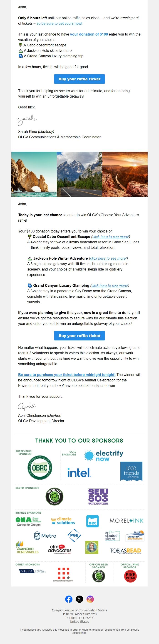
Task: Click the second Buy your raffle ticket button
Action: click(79, 336)
